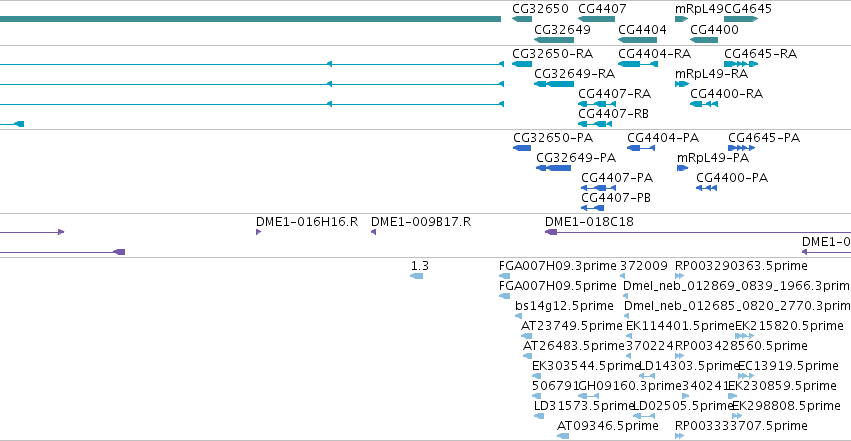This screenshot has height=441, width=851.
Task: Select transcript CG32650-RA
Action: point(552,54)
